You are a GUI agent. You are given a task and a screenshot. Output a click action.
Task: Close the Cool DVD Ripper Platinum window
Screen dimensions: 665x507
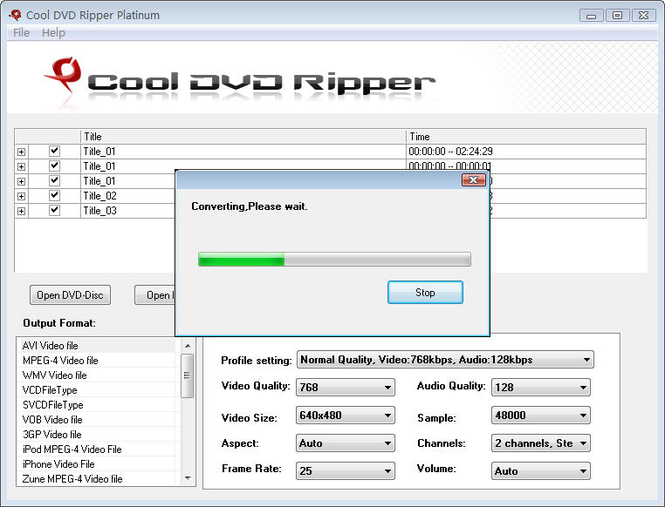pos(643,16)
